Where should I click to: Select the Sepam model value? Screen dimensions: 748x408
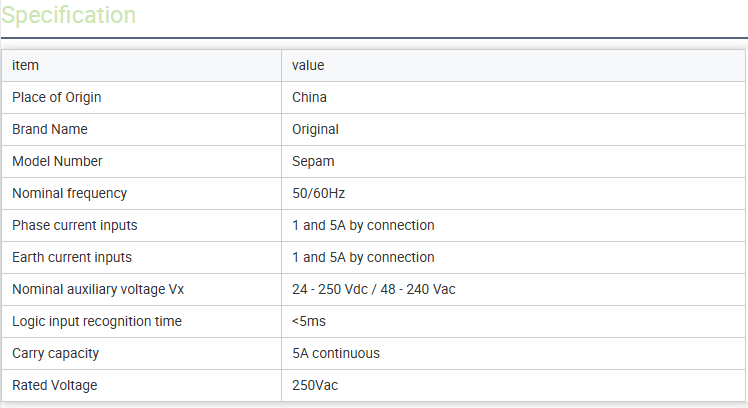[313, 161]
